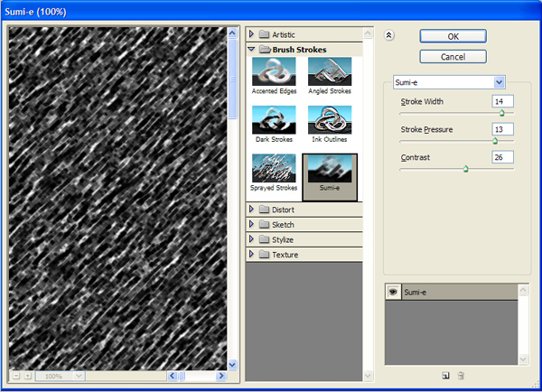Open the Sumi-e filter dropdown
Image resolution: width=542 pixels, height=392 pixels.
(x=499, y=82)
